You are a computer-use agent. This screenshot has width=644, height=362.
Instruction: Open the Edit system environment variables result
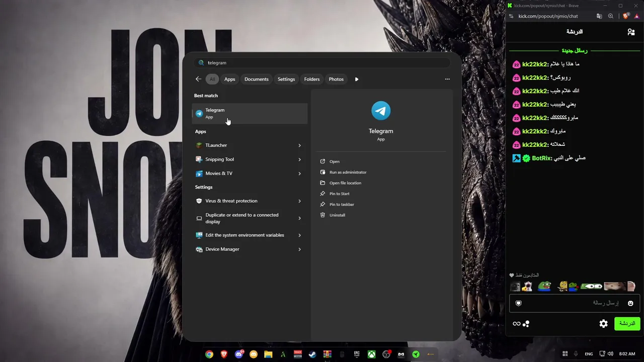(245, 235)
